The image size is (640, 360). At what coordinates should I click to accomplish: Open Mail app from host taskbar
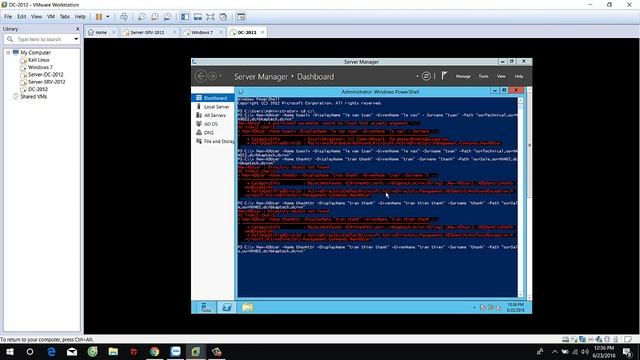click(x=72, y=352)
